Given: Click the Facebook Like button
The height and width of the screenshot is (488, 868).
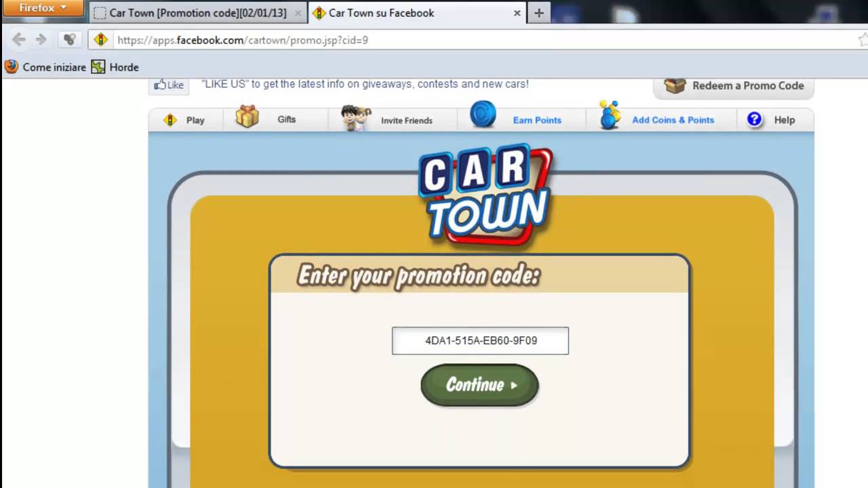Looking at the screenshot, I should pos(168,85).
